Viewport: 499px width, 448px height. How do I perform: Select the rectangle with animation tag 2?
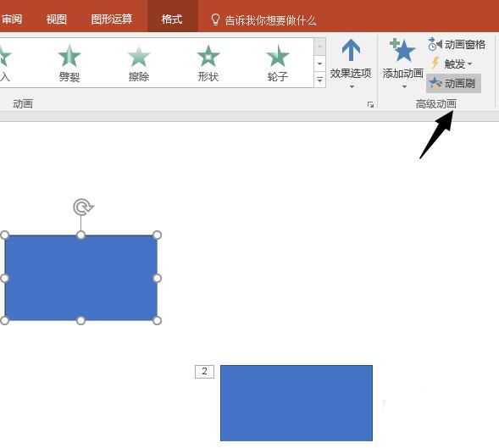(297, 403)
